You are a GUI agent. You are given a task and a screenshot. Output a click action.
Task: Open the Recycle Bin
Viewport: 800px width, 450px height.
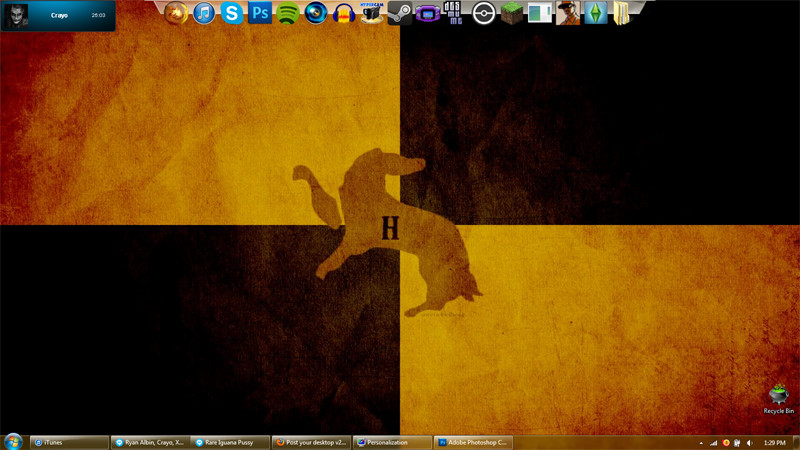pyautogui.click(x=778, y=397)
